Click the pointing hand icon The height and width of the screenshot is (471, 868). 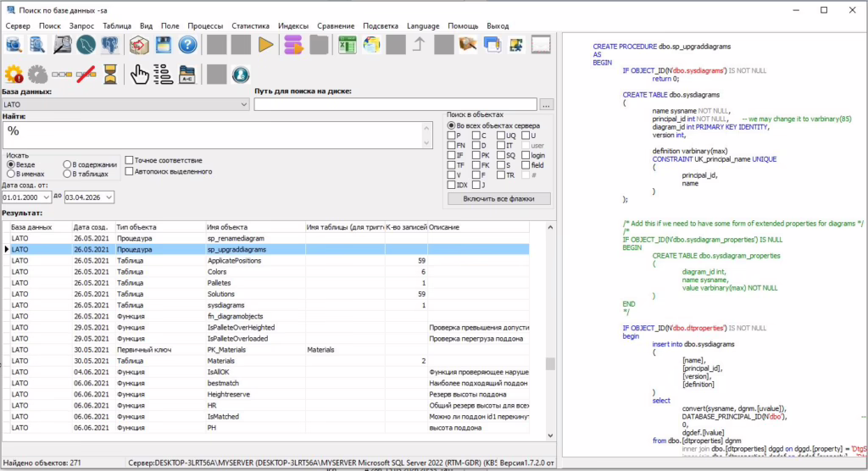[139, 75]
